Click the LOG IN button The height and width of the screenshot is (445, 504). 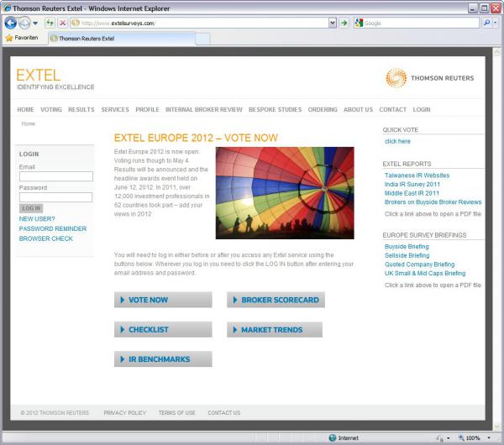click(31, 208)
